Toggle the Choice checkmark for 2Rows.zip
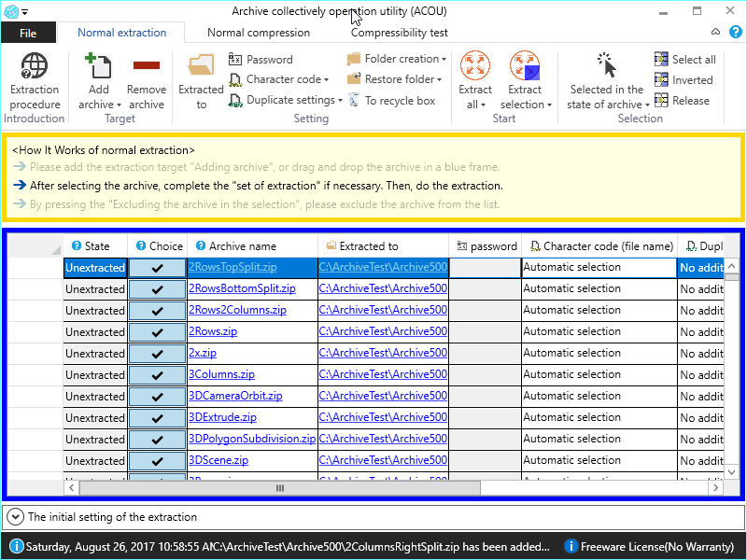Image resolution: width=747 pixels, height=560 pixels. pos(157,332)
